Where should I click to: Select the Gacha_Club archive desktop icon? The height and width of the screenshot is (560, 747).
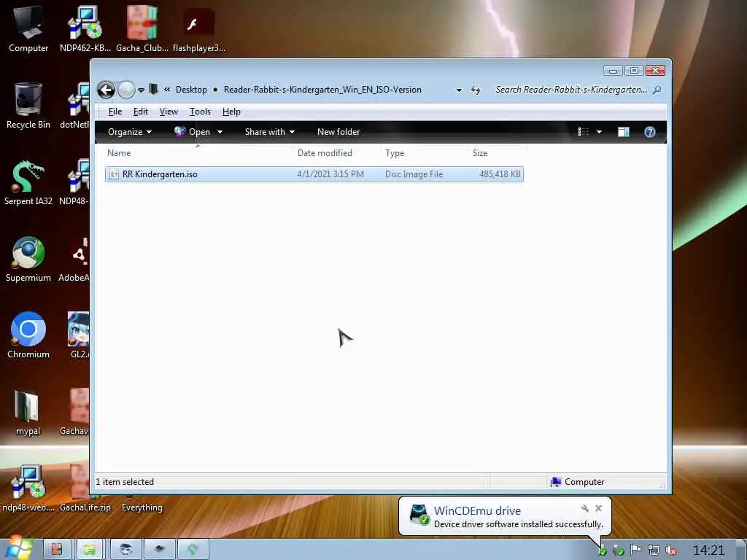(142, 29)
